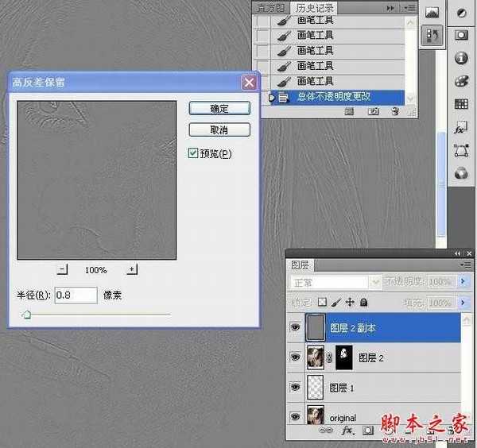The width and height of the screenshot is (477, 448).
Task: Click the radius slider handle
Action: [x=27, y=315]
